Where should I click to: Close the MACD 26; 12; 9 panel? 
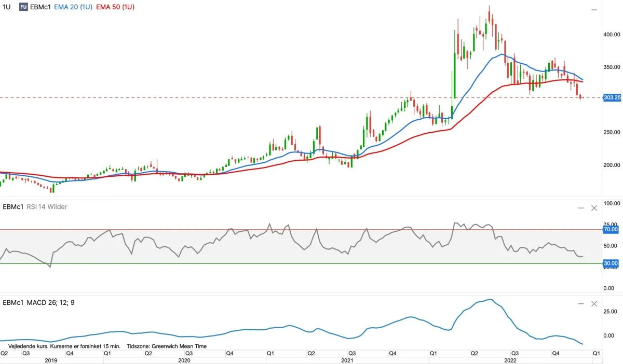tap(594, 303)
